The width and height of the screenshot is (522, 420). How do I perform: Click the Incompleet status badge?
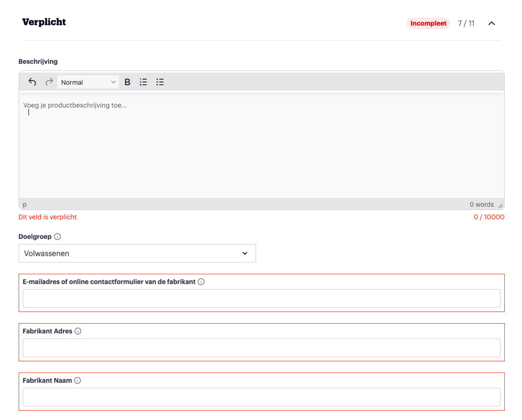pos(428,23)
